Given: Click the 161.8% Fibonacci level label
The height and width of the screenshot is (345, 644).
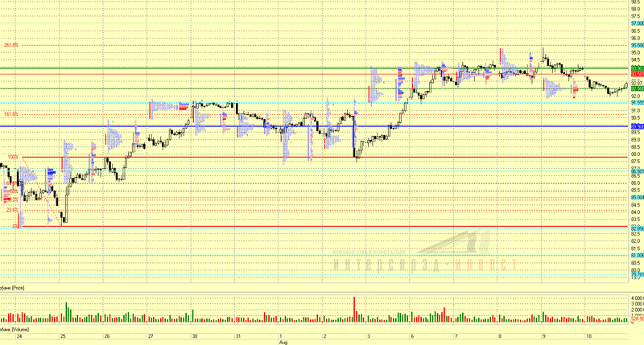Looking at the screenshot, I should (x=10, y=114).
